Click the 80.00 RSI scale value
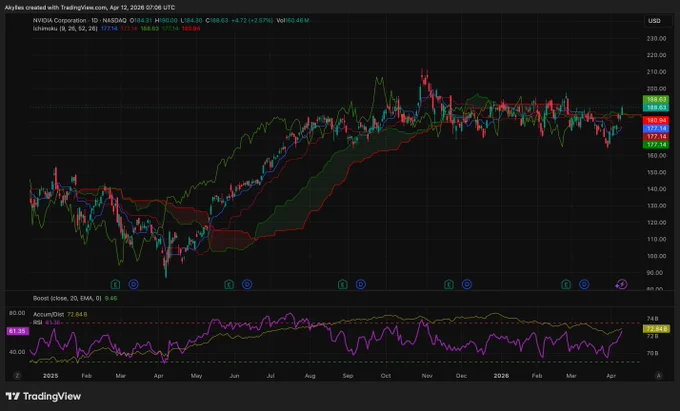Screen dimensions: 680x411 click(16, 313)
